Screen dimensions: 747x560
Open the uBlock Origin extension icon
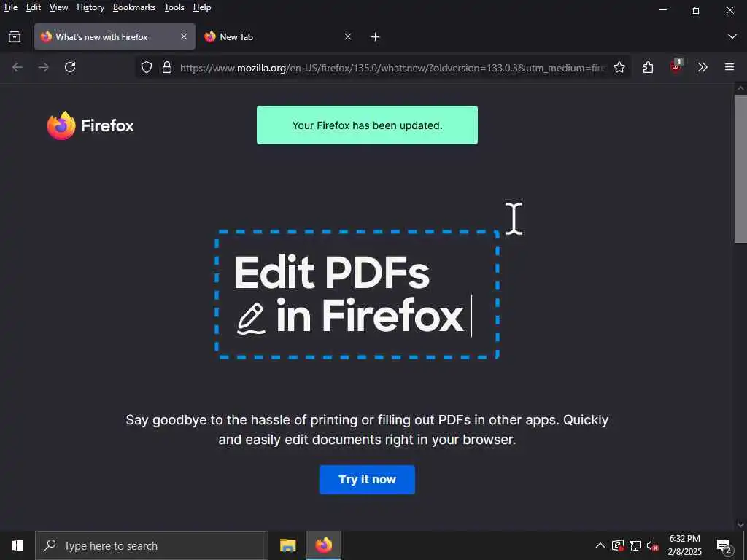pos(676,67)
